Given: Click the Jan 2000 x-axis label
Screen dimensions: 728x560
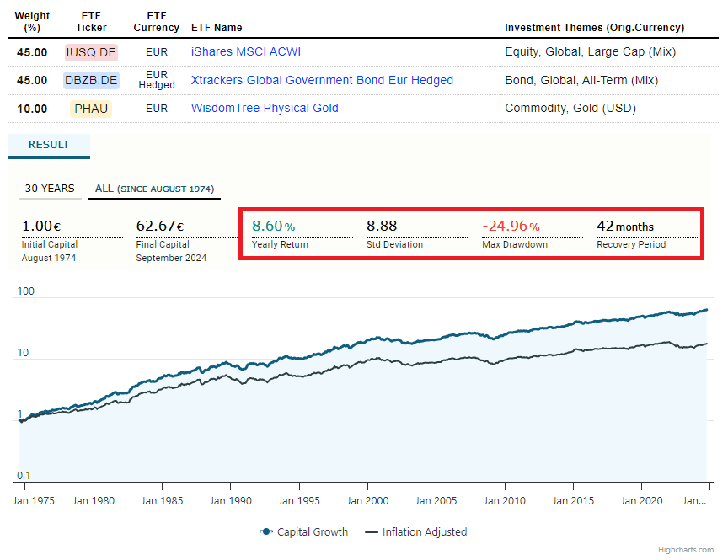Looking at the screenshot, I should pyautogui.click(x=367, y=500).
